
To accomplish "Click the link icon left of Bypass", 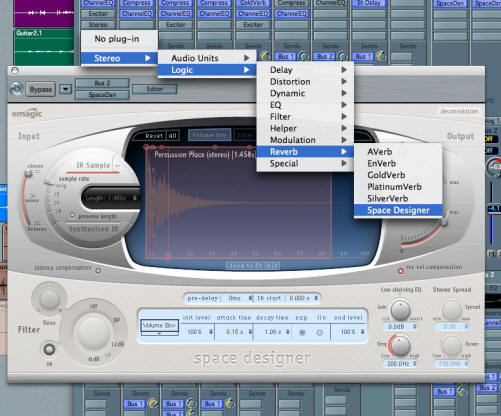I will tap(16, 89).
